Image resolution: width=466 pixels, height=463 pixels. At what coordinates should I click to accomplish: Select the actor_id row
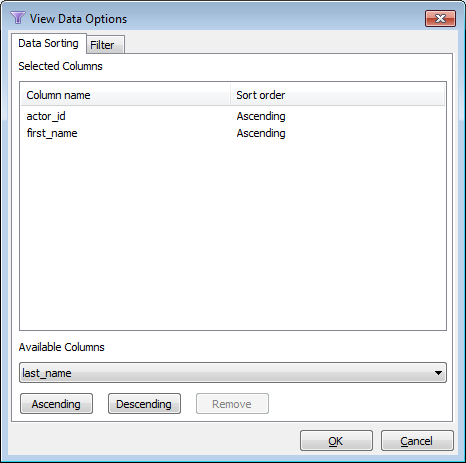tap(233, 116)
